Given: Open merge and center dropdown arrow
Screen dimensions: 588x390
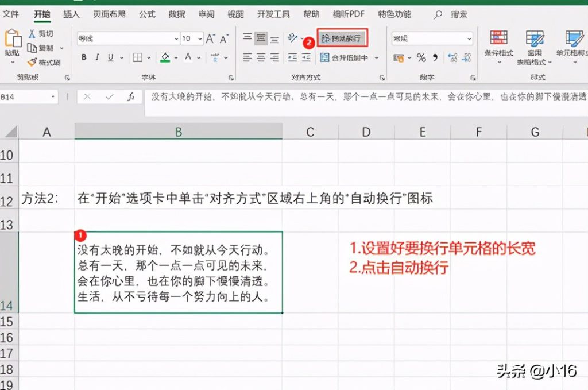Looking at the screenshot, I should click(x=377, y=57).
